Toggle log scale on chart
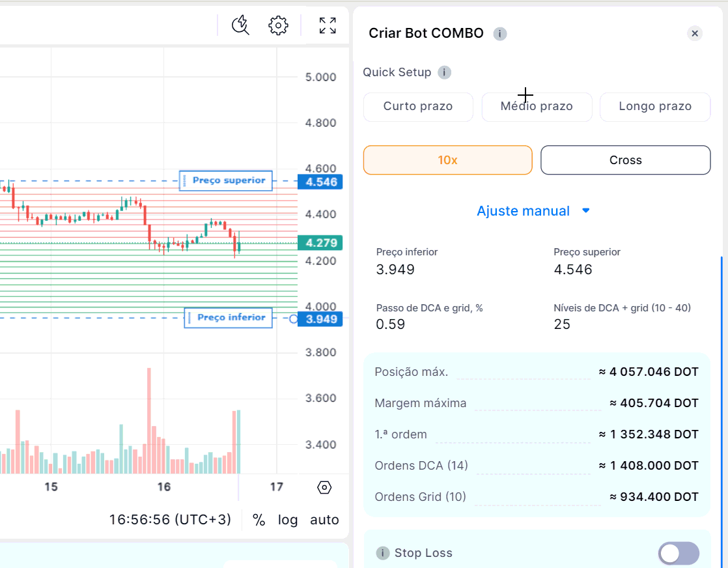Viewport: 728px width, 568px height. (x=287, y=520)
